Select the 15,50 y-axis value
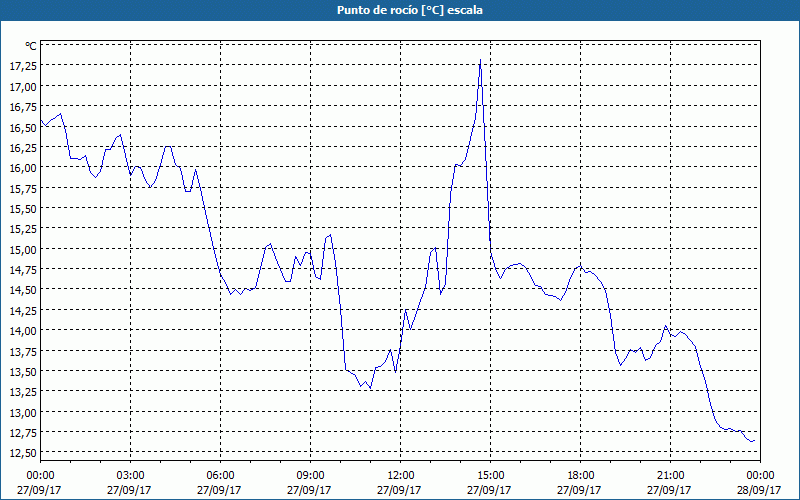The image size is (800, 500). click(x=23, y=209)
